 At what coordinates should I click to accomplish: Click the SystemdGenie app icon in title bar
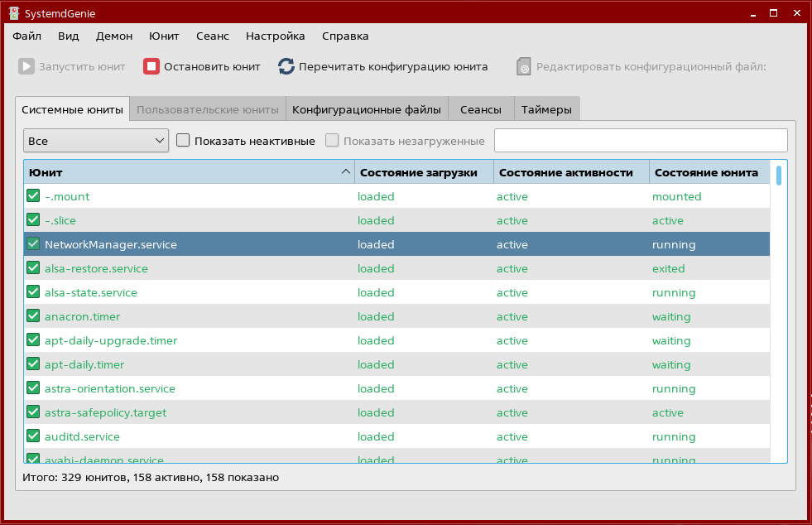(14, 12)
